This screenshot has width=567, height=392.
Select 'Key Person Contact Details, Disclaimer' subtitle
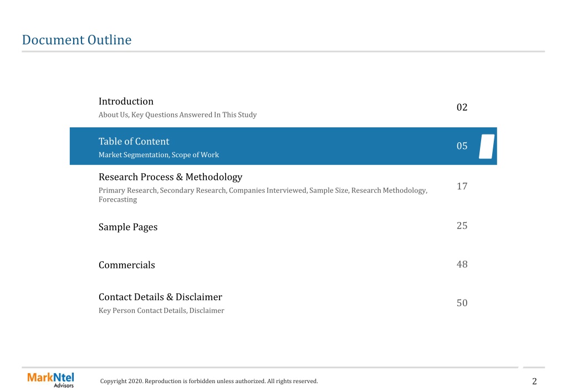tap(161, 311)
